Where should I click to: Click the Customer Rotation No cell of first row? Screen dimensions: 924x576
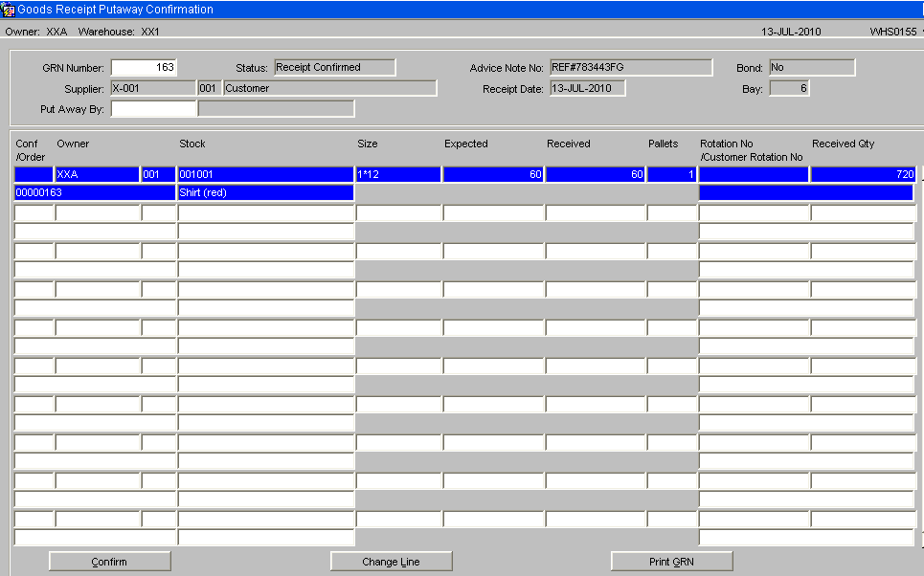tap(806, 192)
